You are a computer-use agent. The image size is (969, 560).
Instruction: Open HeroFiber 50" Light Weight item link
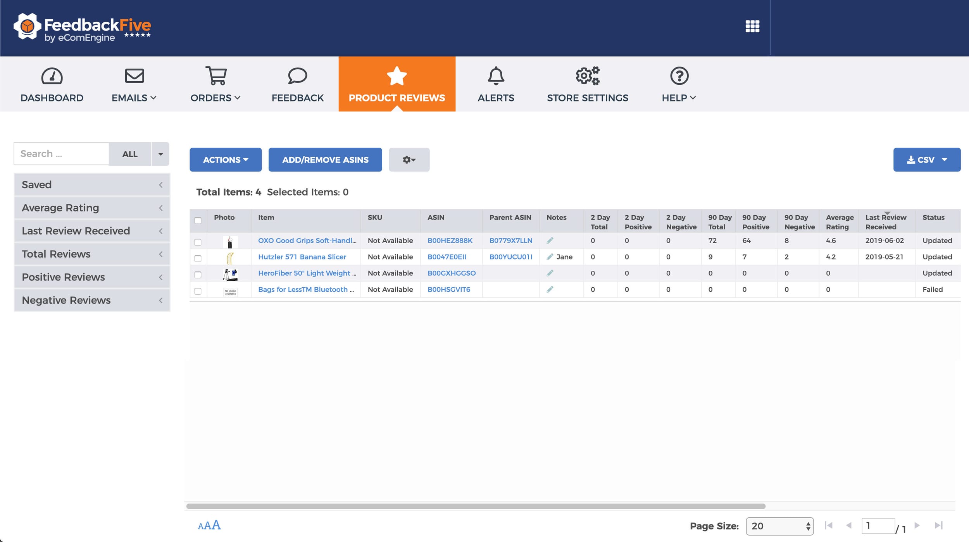(x=307, y=273)
